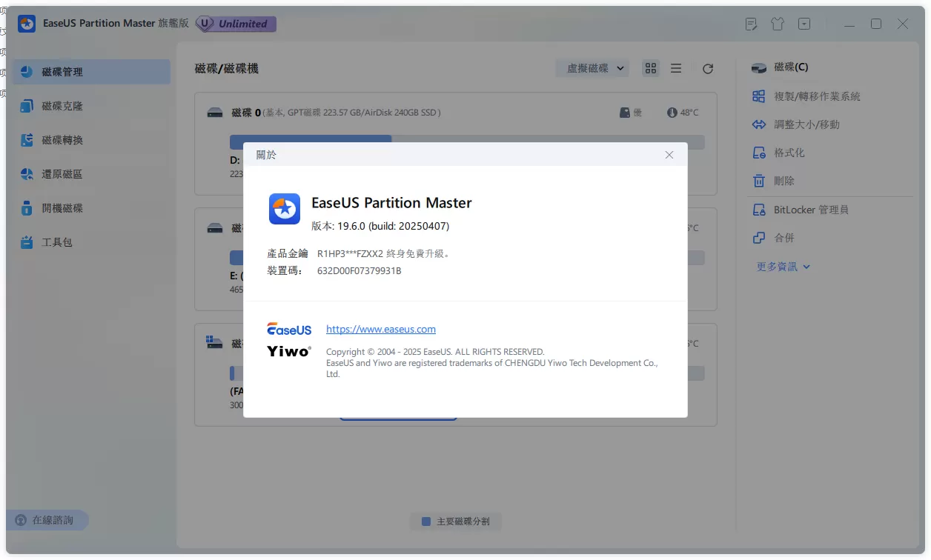This screenshot has width=931, height=560.
Task: Open the feedback note icon in titlebar
Action: coord(751,24)
